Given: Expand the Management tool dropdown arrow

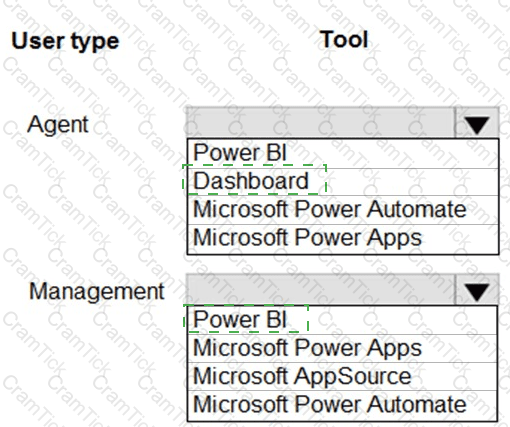Looking at the screenshot, I should coord(477,289).
